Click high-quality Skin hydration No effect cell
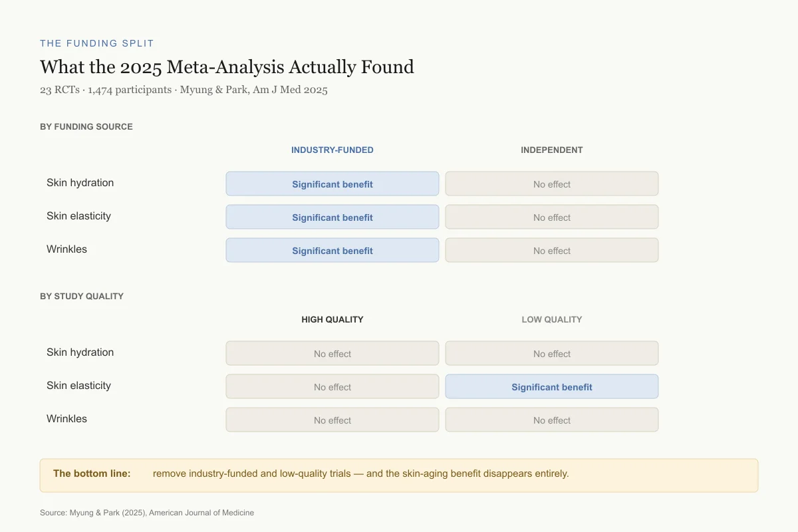The height and width of the screenshot is (532, 798). [x=332, y=353]
